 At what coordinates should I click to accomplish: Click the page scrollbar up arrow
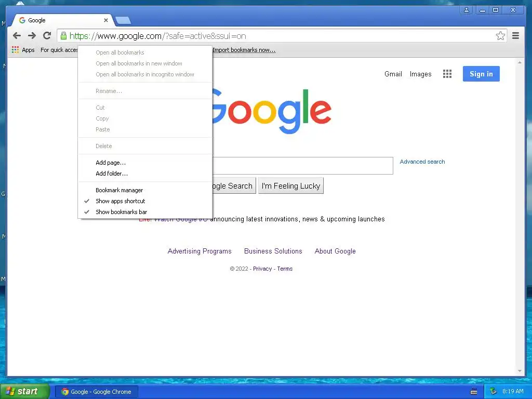[x=520, y=62]
